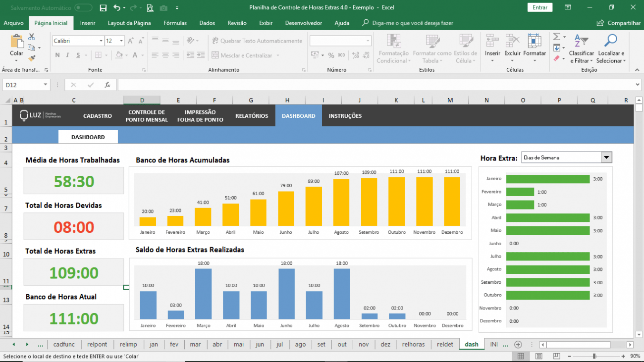Click the Save icon in the quick access toolbar
Viewport: 644px width, 362px height.
tap(103, 8)
